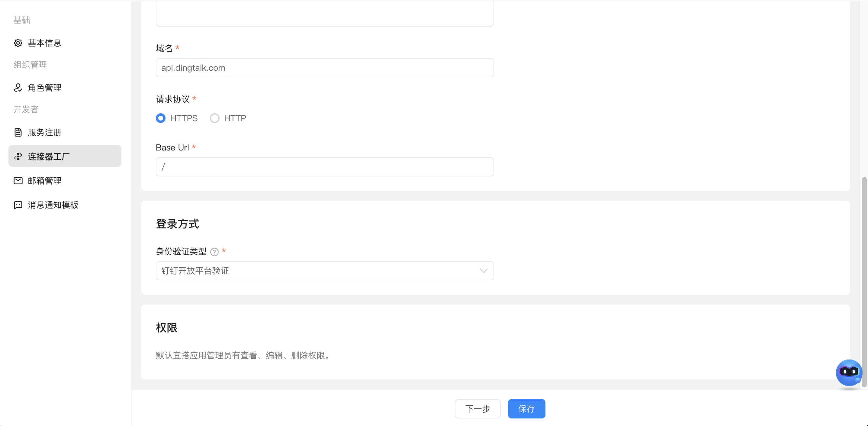
Task: Click the chat bubble icon beside 消息通知模板
Action: [18, 205]
